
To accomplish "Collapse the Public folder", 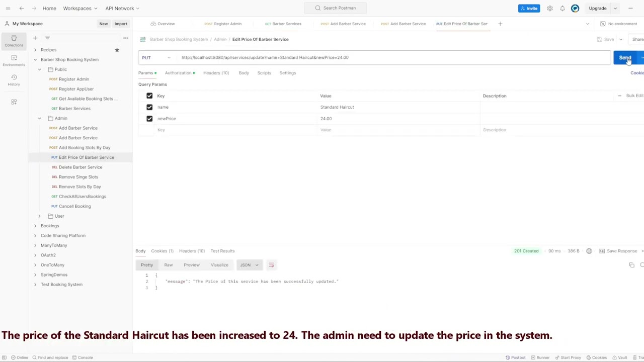I will [x=39, y=69].
